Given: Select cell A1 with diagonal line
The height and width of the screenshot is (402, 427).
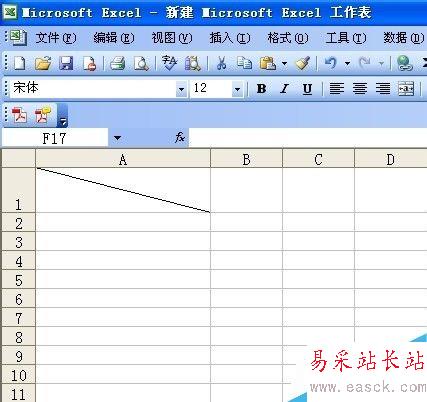Looking at the screenshot, I should tap(123, 190).
